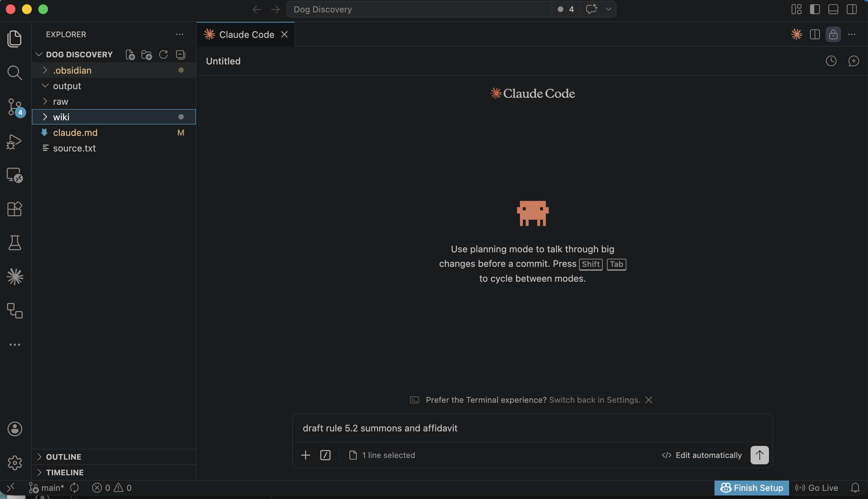
Task: Close the Claude Code tab
Action: (284, 34)
